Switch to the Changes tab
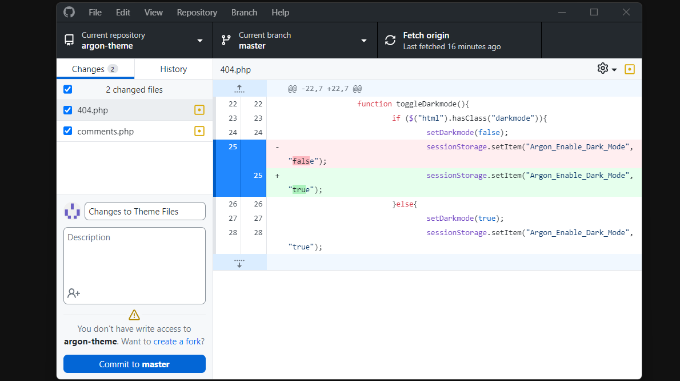The image size is (680, 381). pos(95,69)
